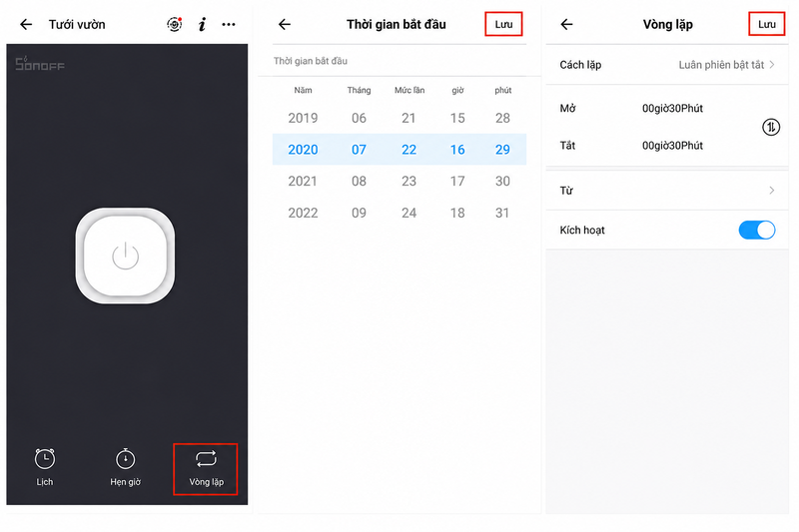Set the Mở duration 00giờ30Phút
This screenshot has width=799, height=532.
point(672,108)
